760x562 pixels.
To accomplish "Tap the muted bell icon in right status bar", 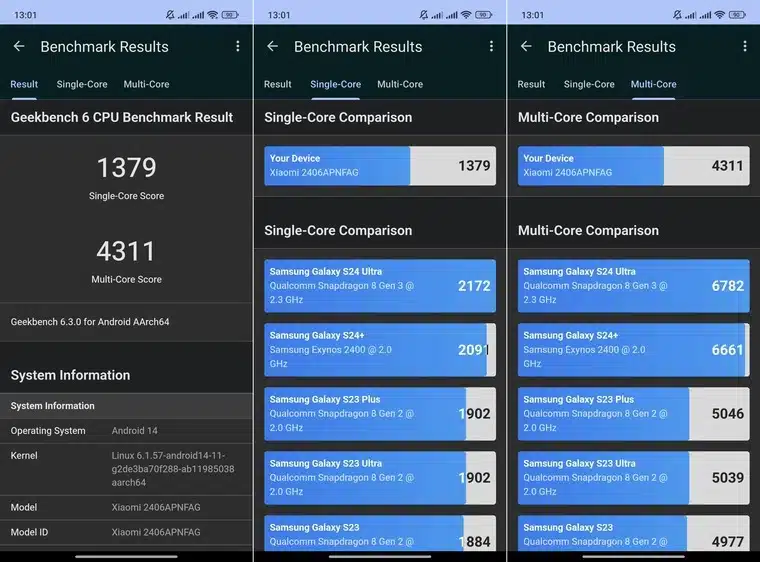I will click(677, 15).
